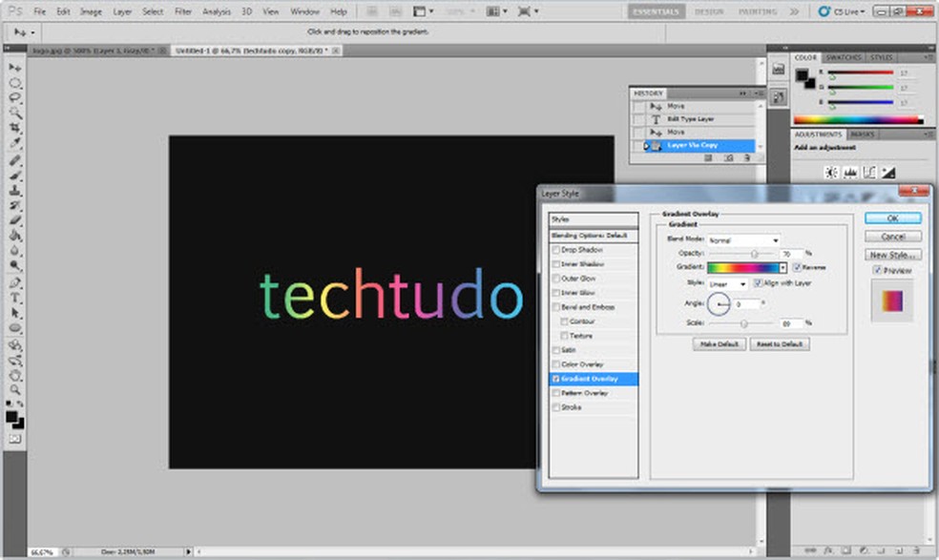Click the Opacity slider in Gradient Overlay
This screenshot has height=560, width=939.
pyautogui.click(x=754, y=254)
